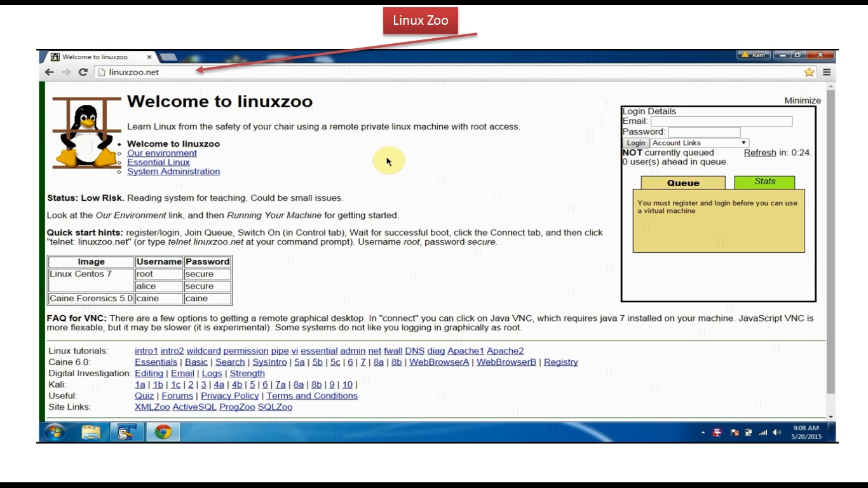Image resolution: width=868 pixels, height=488 pixels.
Task: Open the Chrome hamburger menu
Action: tap(827, 72)
